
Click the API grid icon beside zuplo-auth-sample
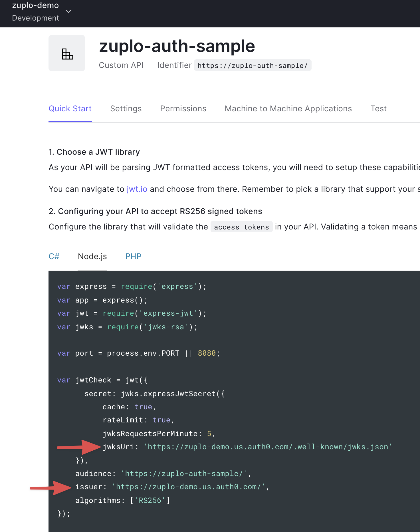(67, 53)
